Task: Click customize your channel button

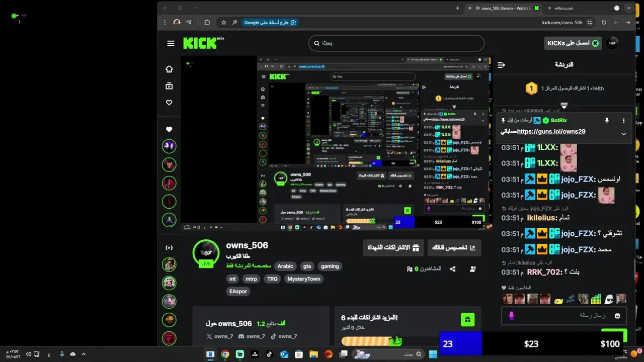Action: coord(454,248)
